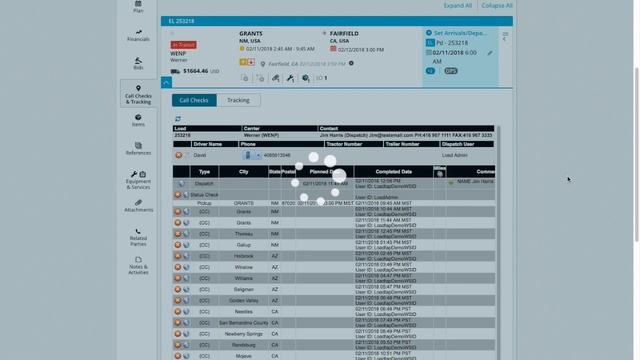This screenshot has width=640, height=360.
Task: Open the Bids sidebar section
Action: pyautogui.click(x=138, y=64)
